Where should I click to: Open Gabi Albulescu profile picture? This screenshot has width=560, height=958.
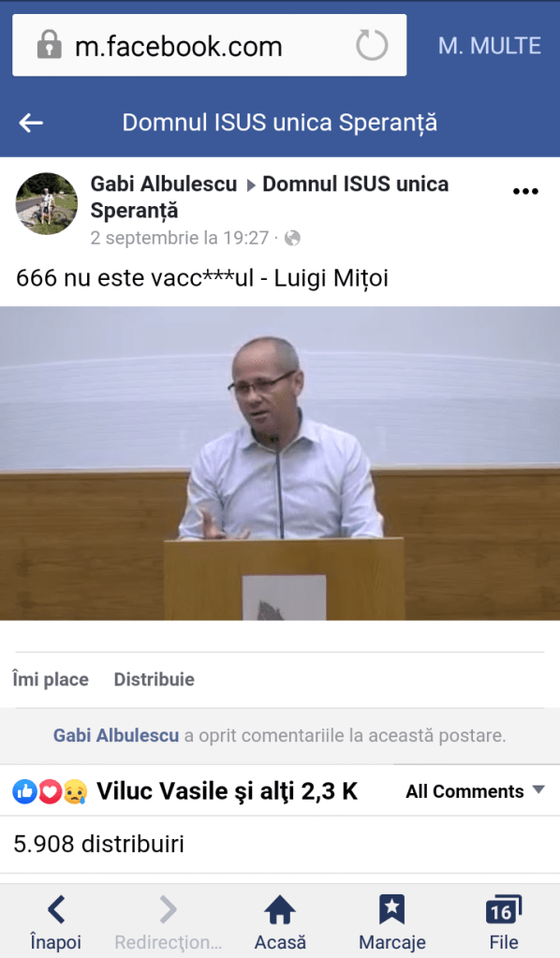[47, 203]
